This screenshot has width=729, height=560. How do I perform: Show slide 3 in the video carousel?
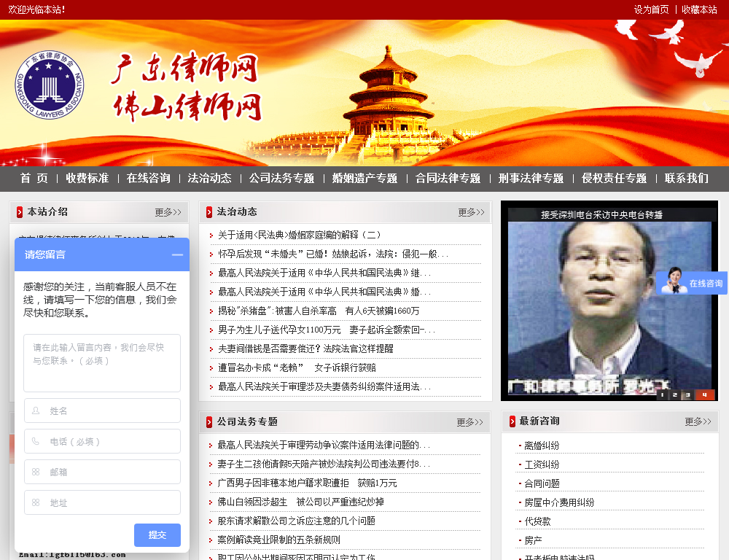(687, 395)
